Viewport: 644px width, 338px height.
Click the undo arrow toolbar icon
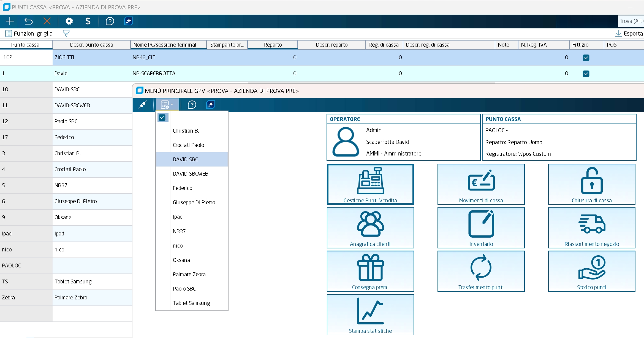(x=28, y=21)
